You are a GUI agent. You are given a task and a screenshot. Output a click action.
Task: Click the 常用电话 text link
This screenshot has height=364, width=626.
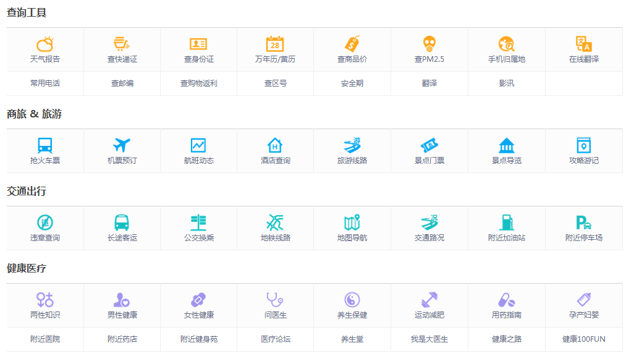[45, 83]
